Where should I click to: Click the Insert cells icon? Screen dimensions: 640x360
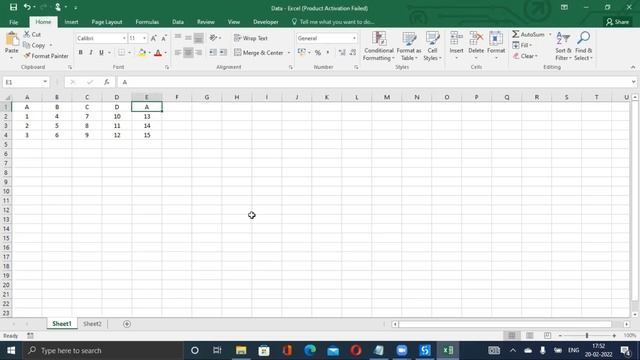(456, 38)
